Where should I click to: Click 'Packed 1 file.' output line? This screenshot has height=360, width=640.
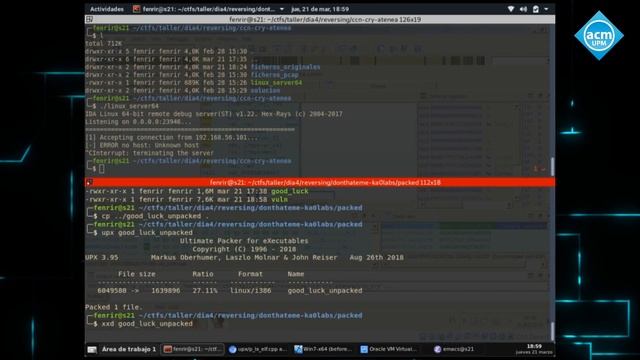pyautogui.click(x=114, y=307)
